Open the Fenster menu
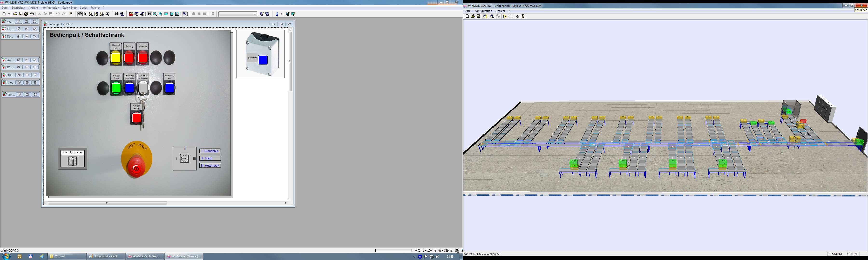This screenshot has height=260, width=868. pos(95,8)
